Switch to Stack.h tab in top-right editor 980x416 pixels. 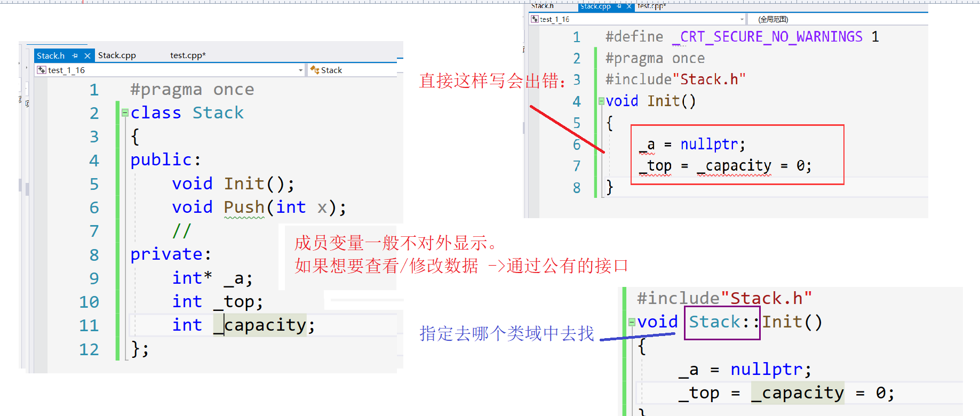tap(543, 6)
